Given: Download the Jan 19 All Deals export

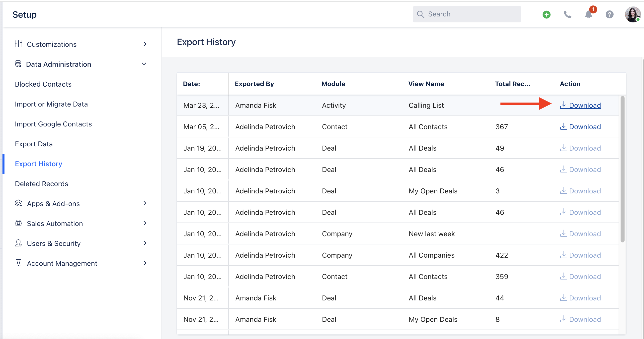Looking at the screenshot, I should coord(580,148).
